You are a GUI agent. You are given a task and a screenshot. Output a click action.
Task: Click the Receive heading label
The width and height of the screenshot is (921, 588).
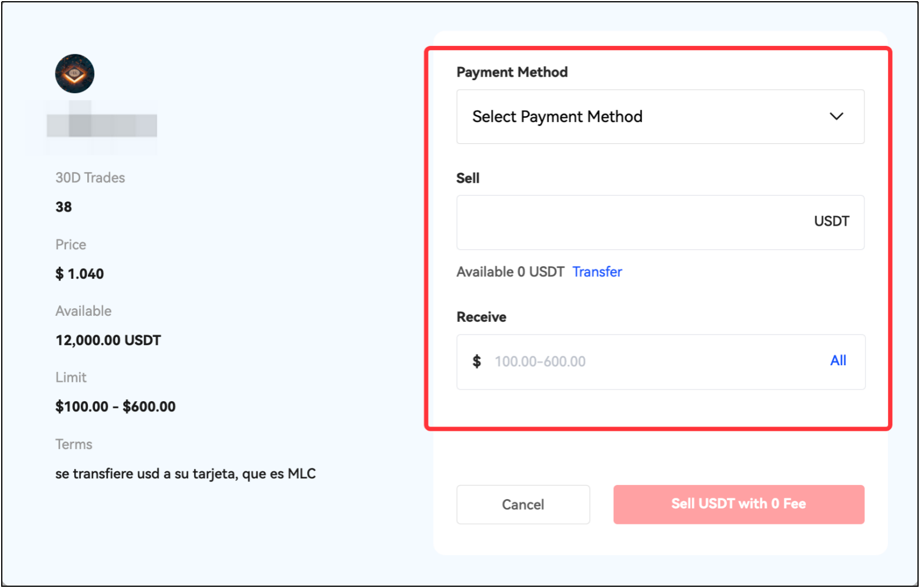pyautogui.click(x=481, y=317)
